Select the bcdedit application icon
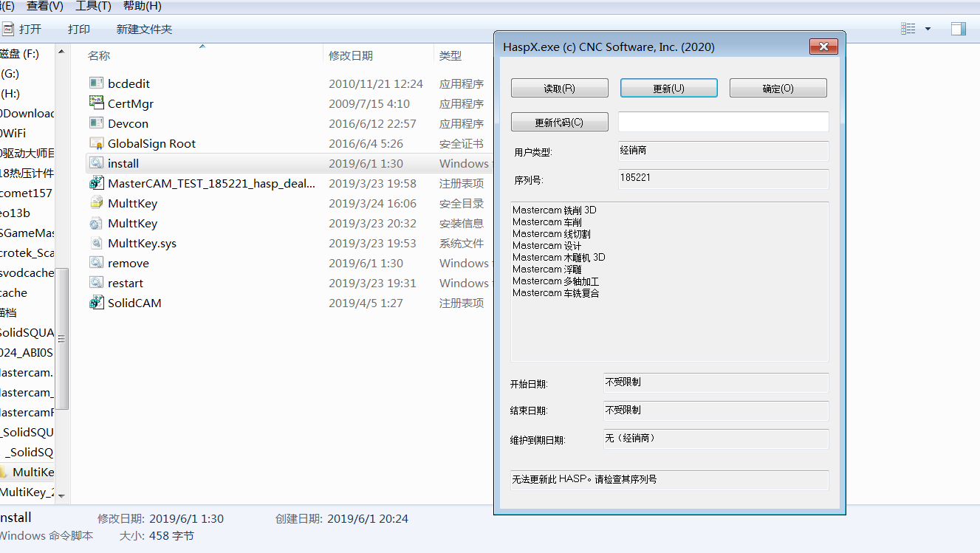980x553 pixels. 96,83
